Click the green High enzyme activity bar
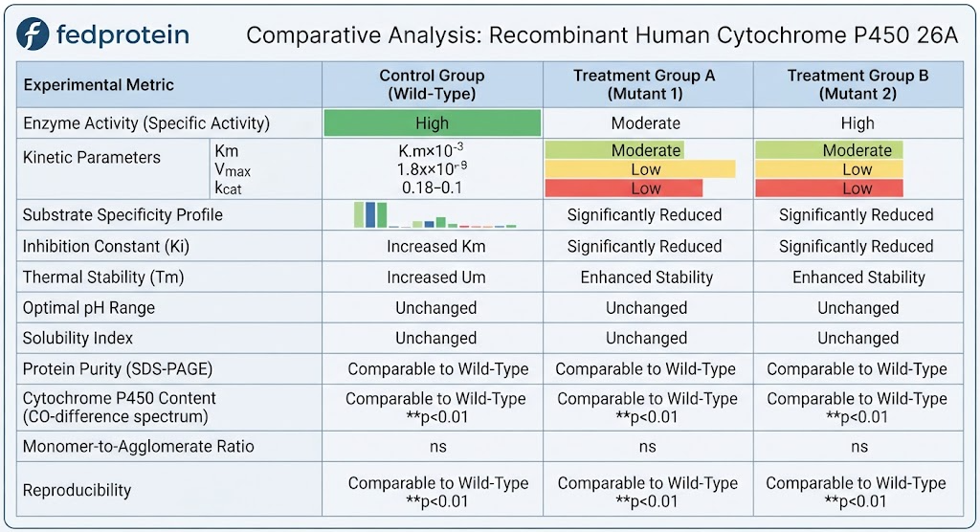Screen dimensions: 980x532 (x=432, y=123)
